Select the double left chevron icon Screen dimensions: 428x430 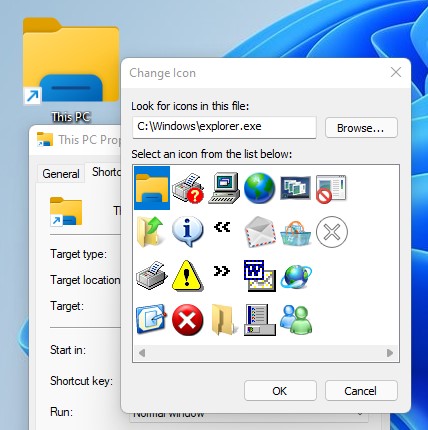(x=222, y=227)
